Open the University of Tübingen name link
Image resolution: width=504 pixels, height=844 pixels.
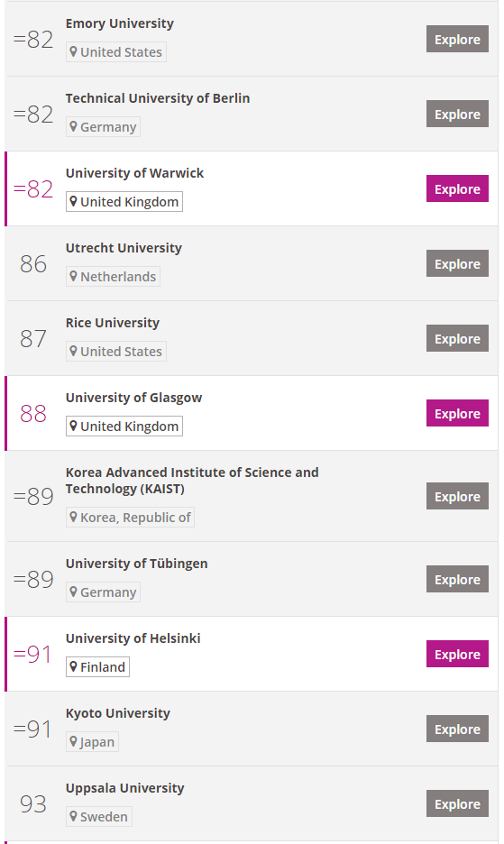coord(137,564)
